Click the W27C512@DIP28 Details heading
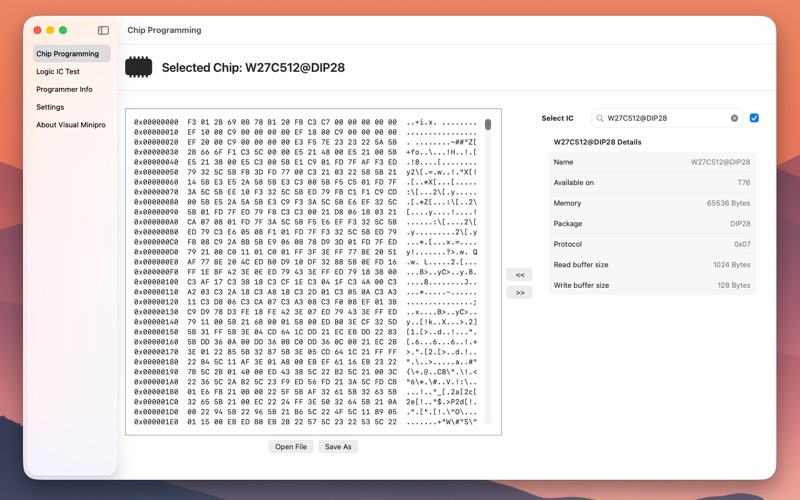 (x=597, y=142)
